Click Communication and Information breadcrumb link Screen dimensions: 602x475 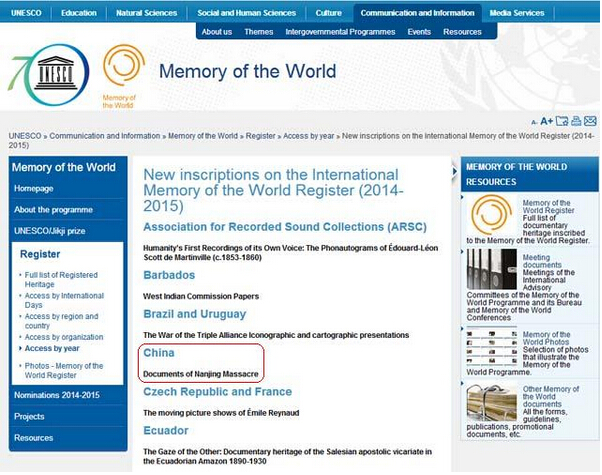pyautogui.click(x=105, y=136)
